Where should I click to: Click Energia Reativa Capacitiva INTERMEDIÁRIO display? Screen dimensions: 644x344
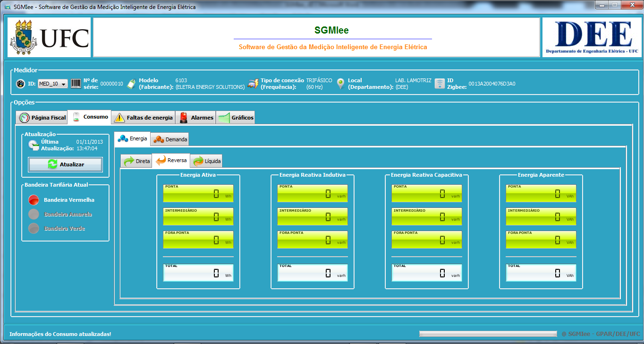click(x=427, y=216)
